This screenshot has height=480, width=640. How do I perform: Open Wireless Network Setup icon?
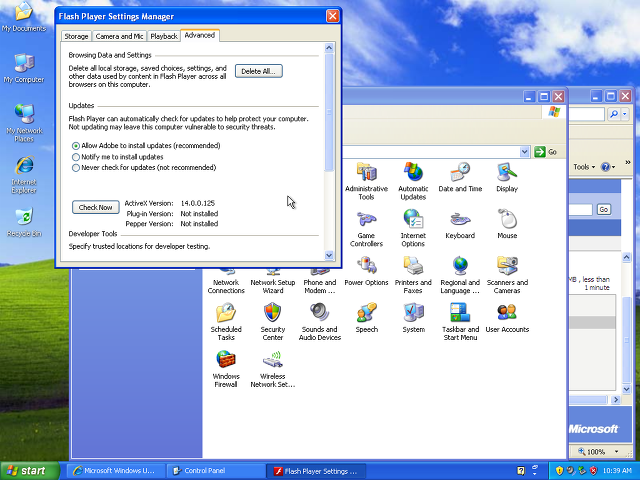pos(273,369)
